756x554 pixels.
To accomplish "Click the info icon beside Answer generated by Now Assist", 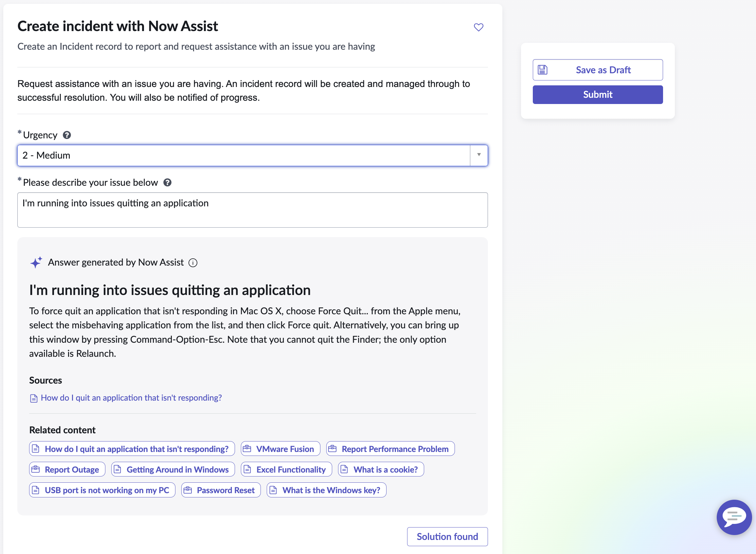I will [193, 263].
